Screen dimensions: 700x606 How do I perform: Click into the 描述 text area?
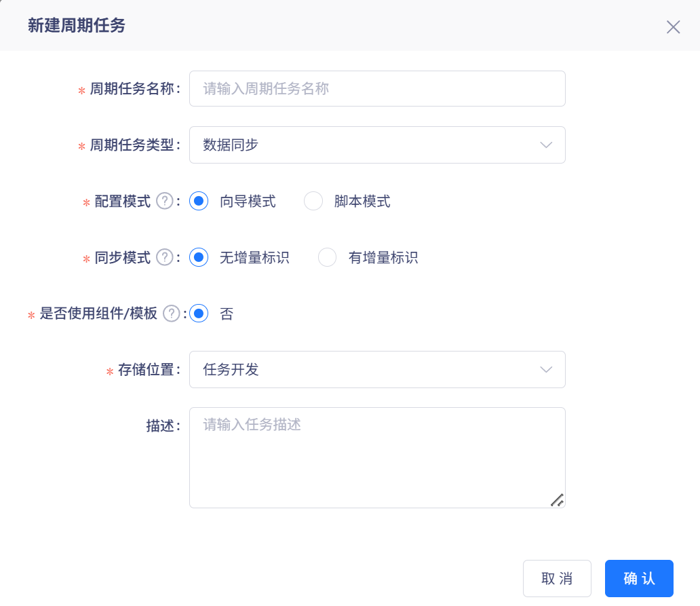click(376, 457)
